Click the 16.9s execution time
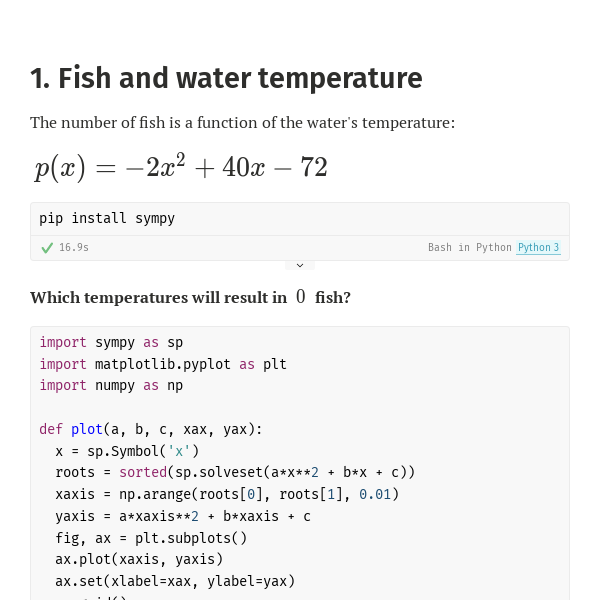This screenshot has width=600, height=600. click(74, 248)
